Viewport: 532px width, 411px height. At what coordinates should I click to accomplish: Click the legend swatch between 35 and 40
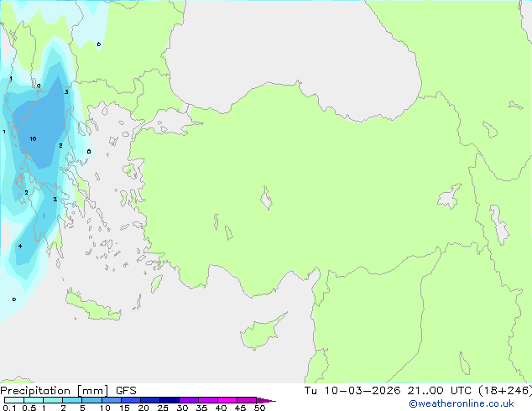click(x=208, y=400)
